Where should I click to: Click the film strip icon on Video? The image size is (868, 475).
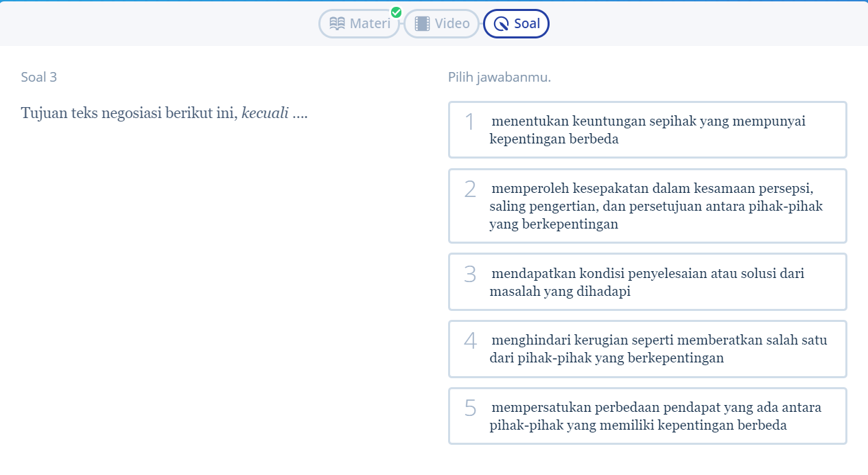(x=423, y=24)
